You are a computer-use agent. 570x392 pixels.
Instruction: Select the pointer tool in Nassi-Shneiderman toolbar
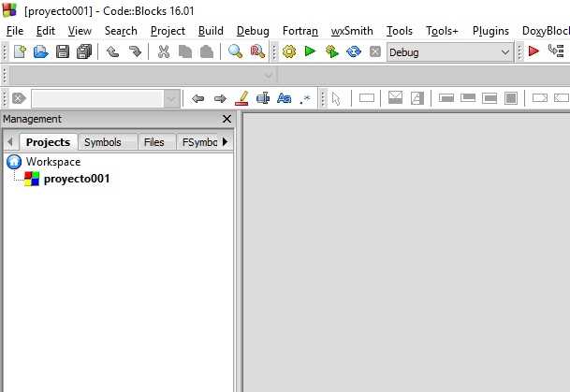click(336, 98)
